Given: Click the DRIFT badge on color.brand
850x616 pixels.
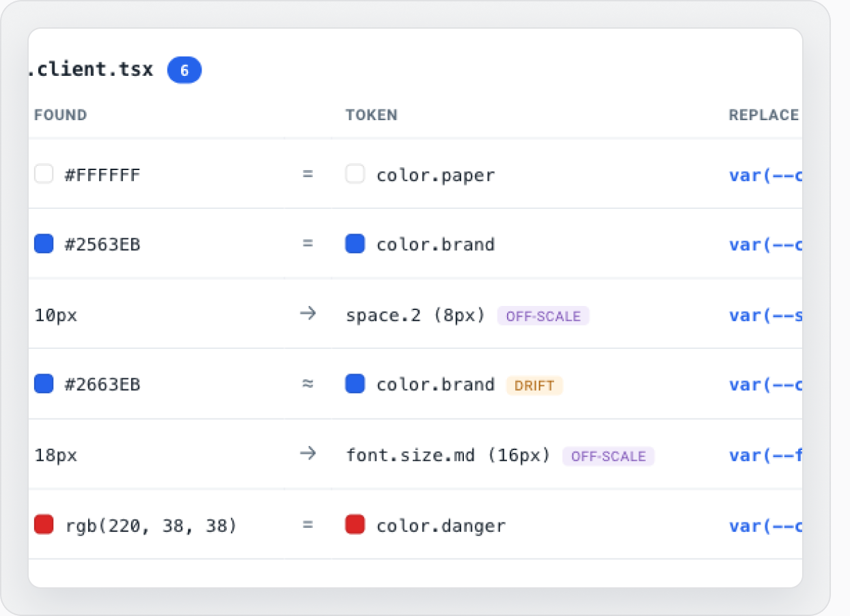Looking at the screenshot, I should (534, 386).
